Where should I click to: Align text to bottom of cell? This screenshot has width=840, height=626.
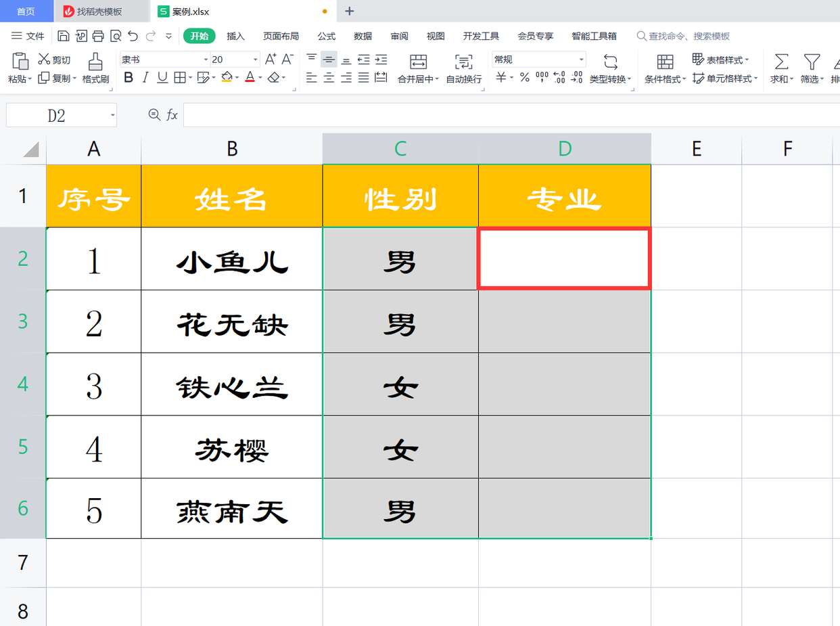pyautogui.click(x=346, y=60)
